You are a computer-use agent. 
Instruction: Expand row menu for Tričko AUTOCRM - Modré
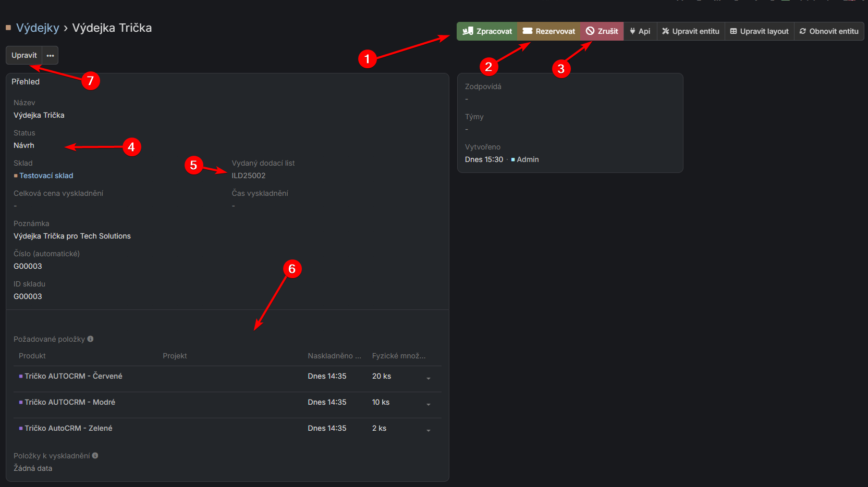(x=429, y=405)
